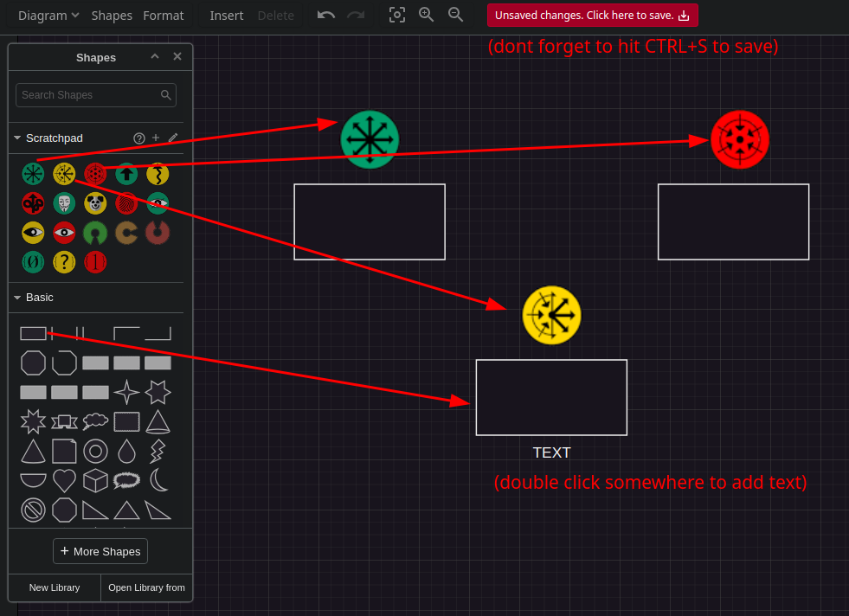
Task: Pick the eight-point star shape
Action: pyautogui.click(x=33, y=421)
